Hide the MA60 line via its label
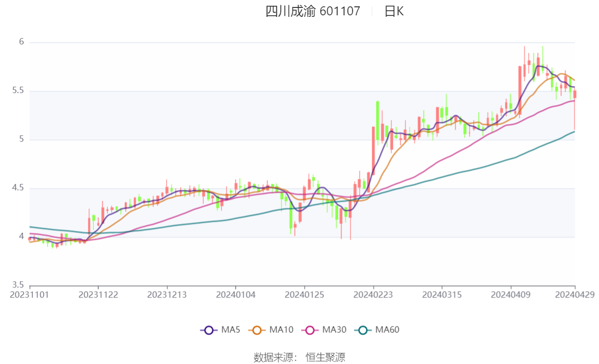This screenshot has width=599, height=364. point(387,330)
